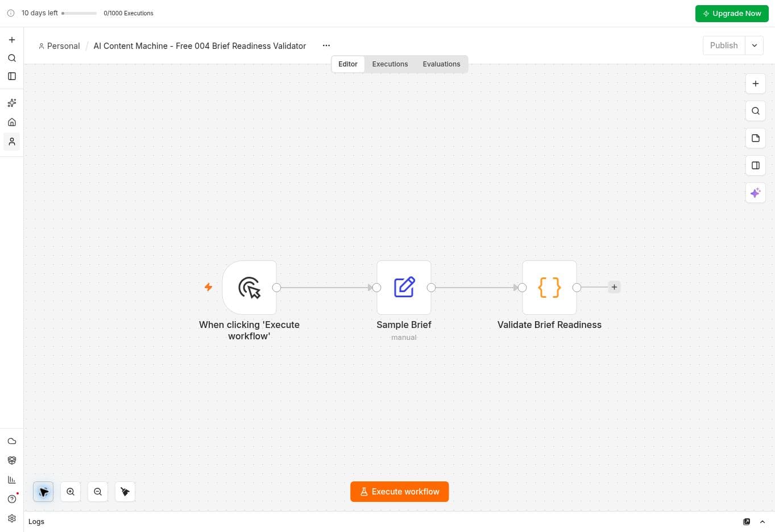Click the pointer icon canvas control button

[43, 492]
